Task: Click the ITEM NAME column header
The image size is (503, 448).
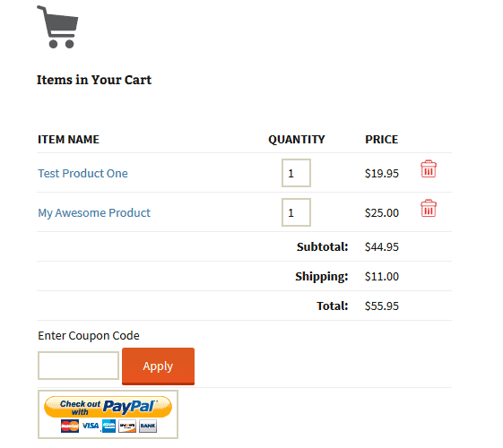Action: pyautogui.click(x=68, y=140)
